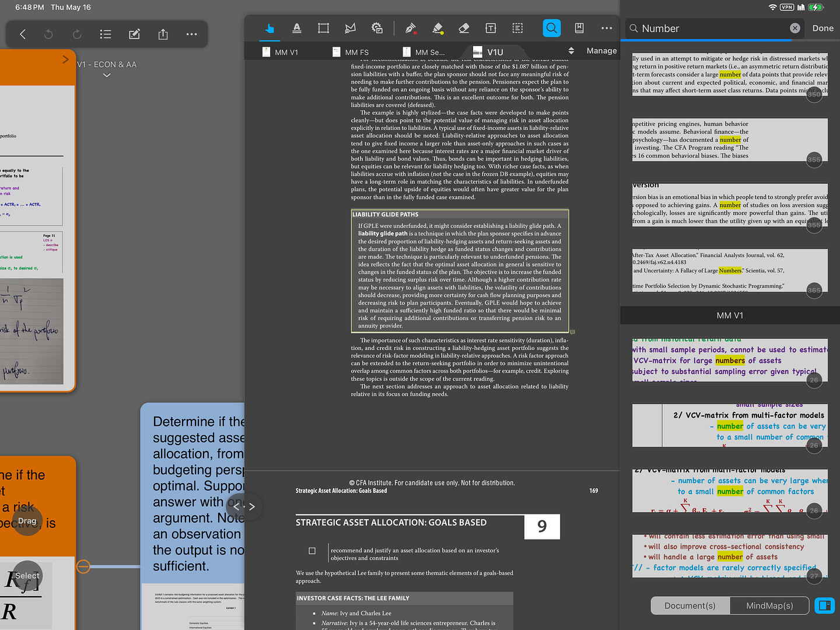
Task: Tap the split view resize arrows handle
Action: [x=244, y=507]
